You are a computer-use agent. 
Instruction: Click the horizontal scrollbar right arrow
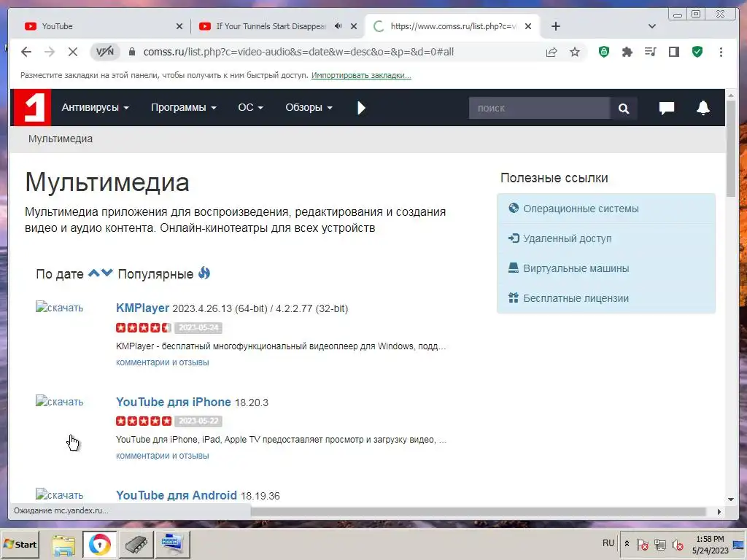coord(719,511)
